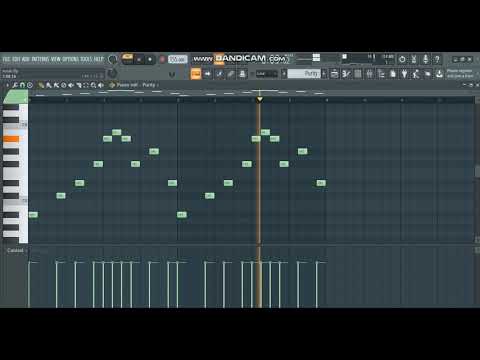Screen dimensions: 480x360
Task: Open piano roll wrench tools menu
Action: click(15, 85)
